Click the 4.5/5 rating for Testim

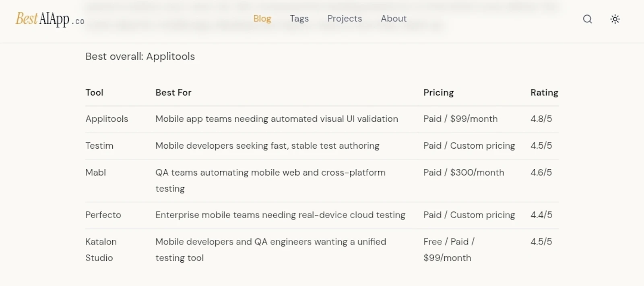[x=541, y=146]
